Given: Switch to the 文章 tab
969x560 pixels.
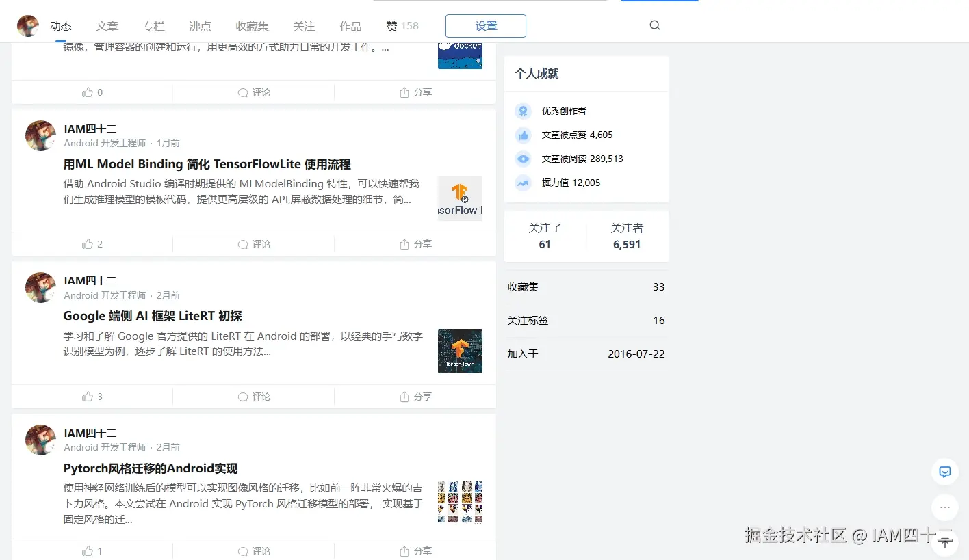Looking at the screenshot, I should pyautogui.click(x=107, y=26).
